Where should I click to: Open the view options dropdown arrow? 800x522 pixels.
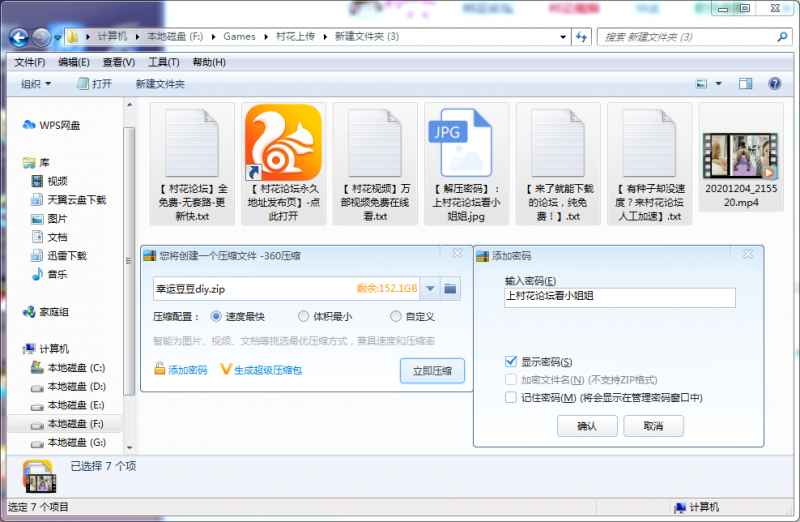(x=717, y=84)
